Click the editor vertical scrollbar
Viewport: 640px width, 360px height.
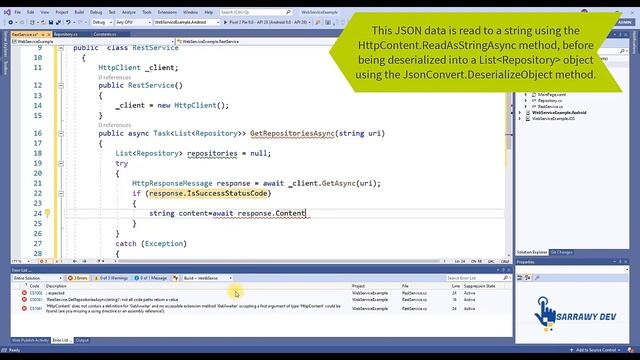coord(509,151)
